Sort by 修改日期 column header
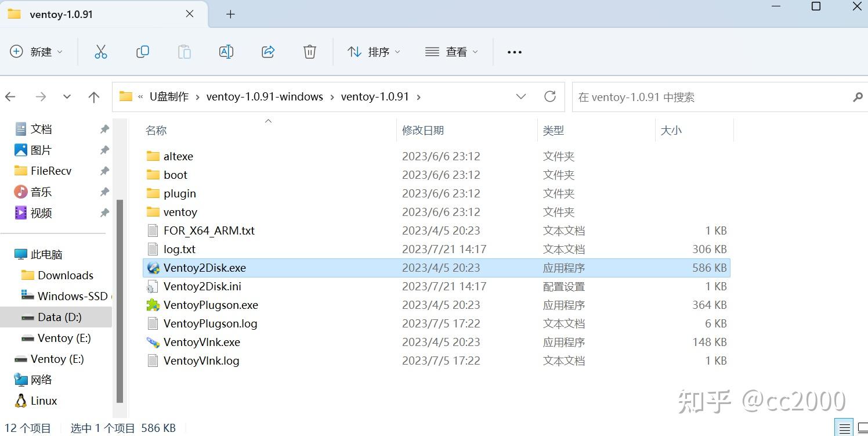This screenshot has height=436, width=868. click(423, 130)
